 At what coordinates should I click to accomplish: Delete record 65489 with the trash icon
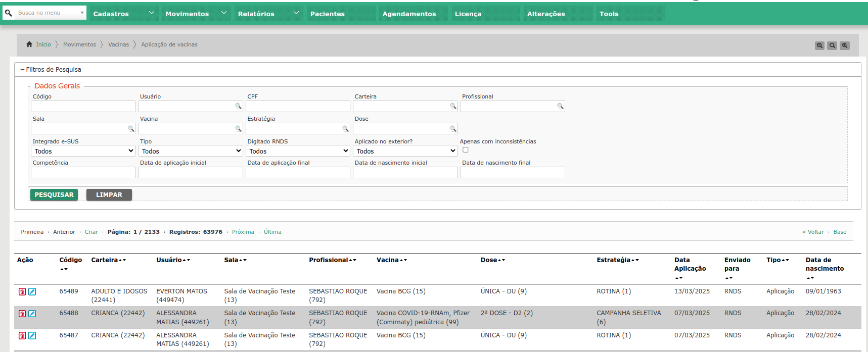22,292
